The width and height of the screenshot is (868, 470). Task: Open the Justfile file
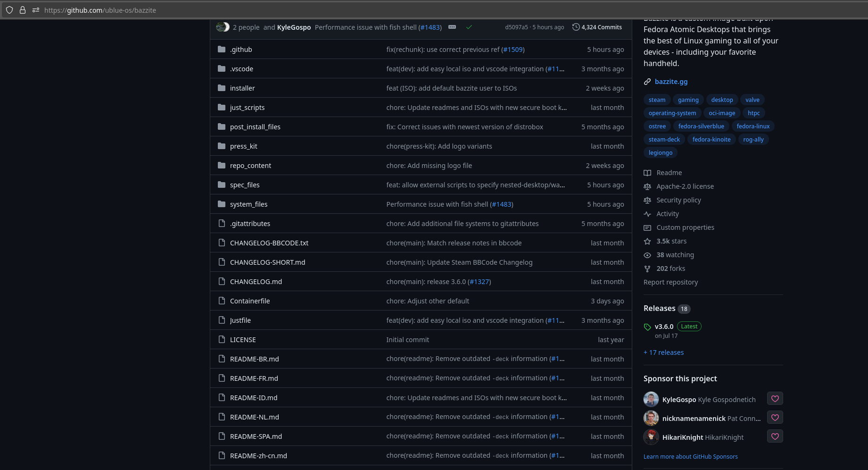pos(240,320)
